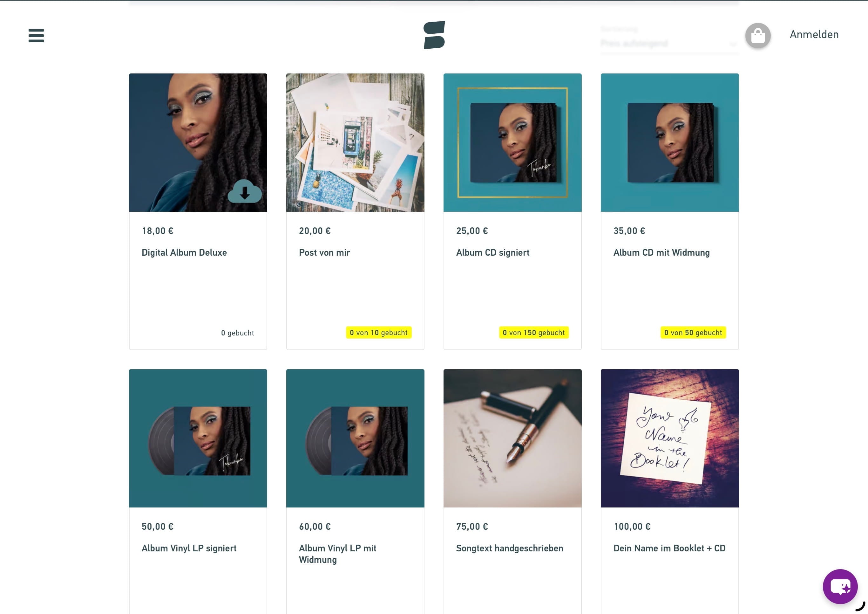Open the Digital Album Deluxe title
This screenshot has height=614, width=868.
[x=184, y=252]
